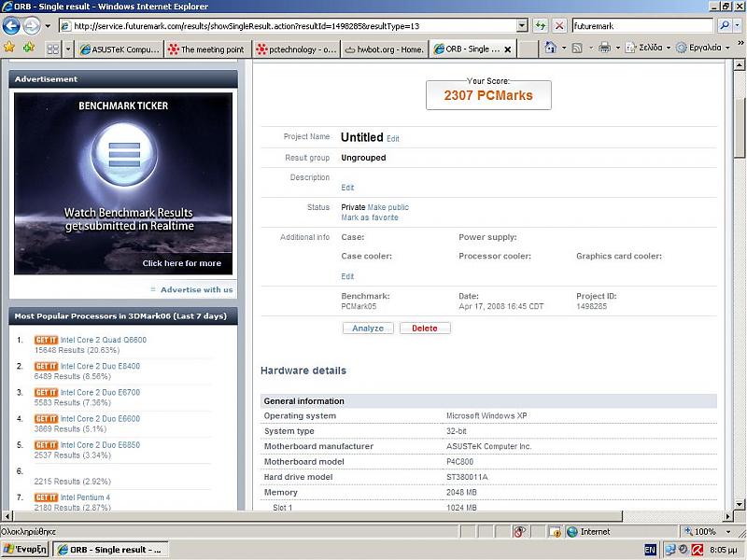Click the Add to Favorites star-plus icon
Screen dimensions: 747x560
point(29,48)
